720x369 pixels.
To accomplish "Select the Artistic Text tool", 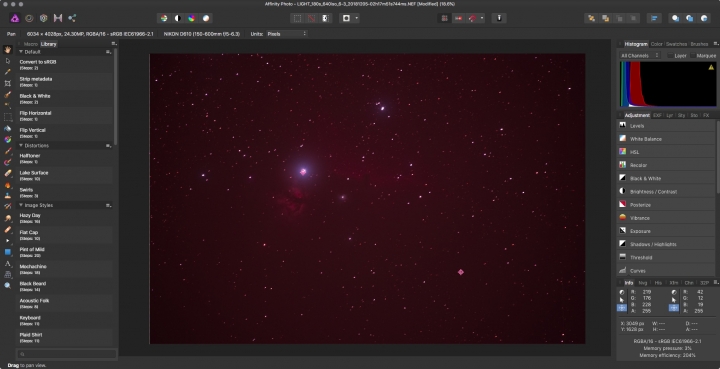I will point(8,263).
